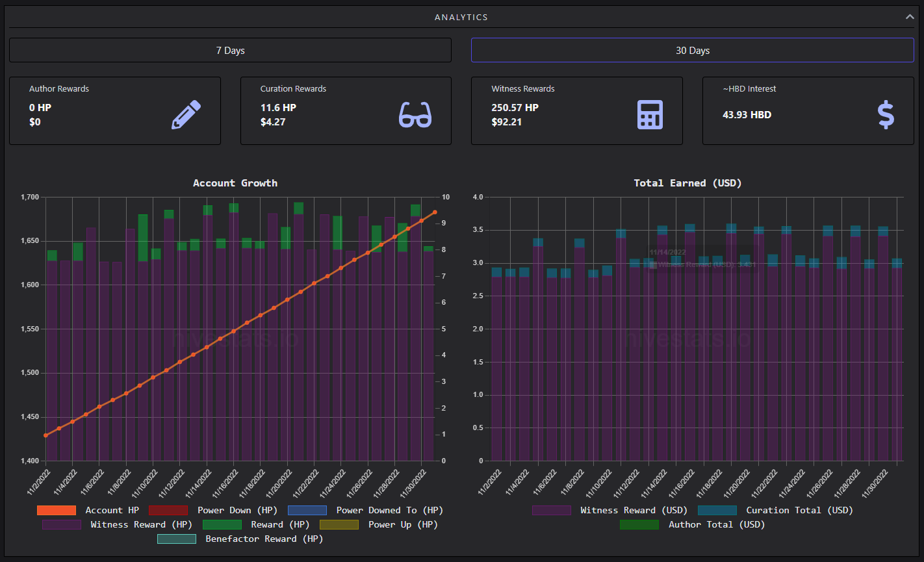
Task: Toggle Curation Total (USD) legend entry
Action: 775,510
